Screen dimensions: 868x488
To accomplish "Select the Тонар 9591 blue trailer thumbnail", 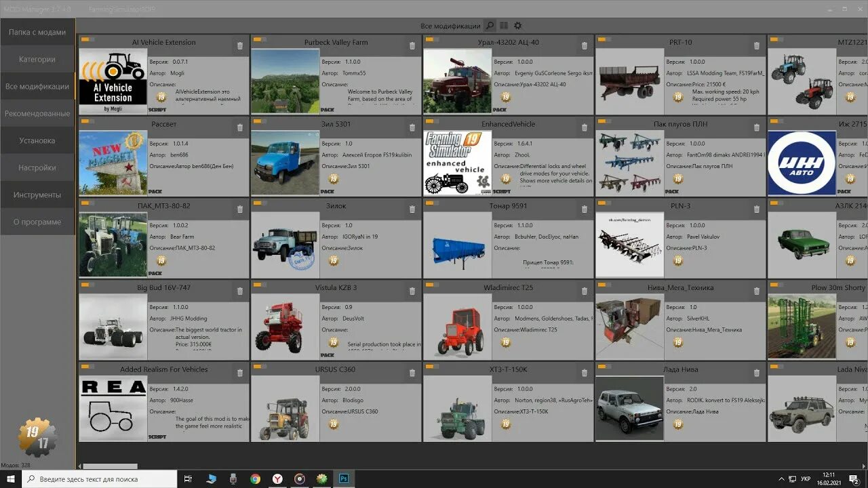I will tap(458, 245).
